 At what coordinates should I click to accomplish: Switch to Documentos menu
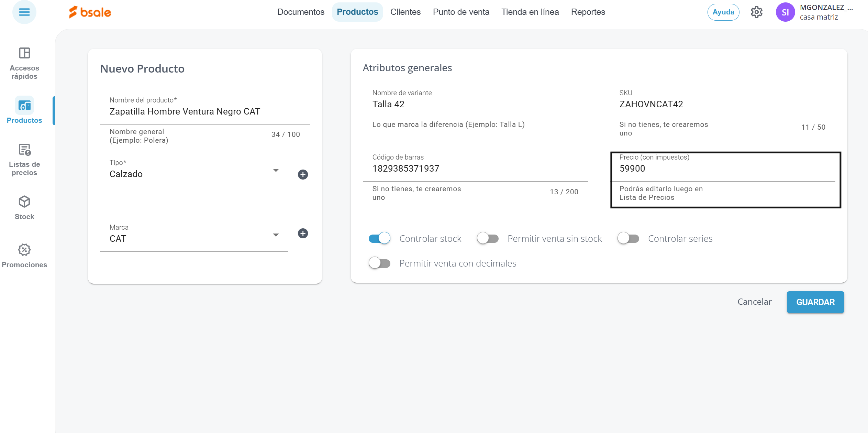(x=301, y=12)
